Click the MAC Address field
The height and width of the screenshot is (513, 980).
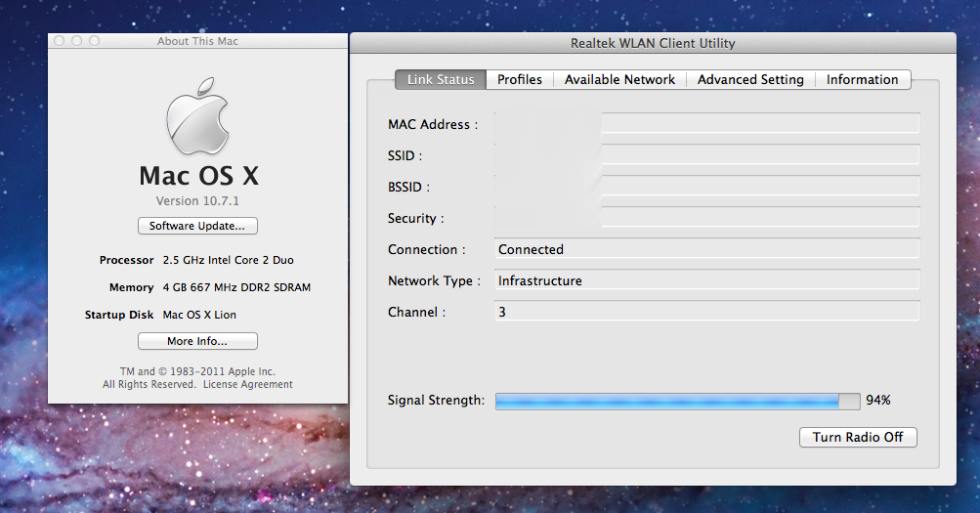tap(706, 124)
